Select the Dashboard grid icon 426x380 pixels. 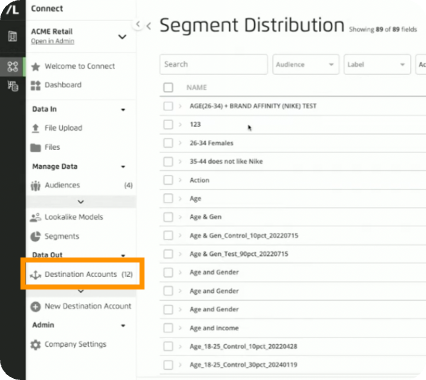click(35, 85)
